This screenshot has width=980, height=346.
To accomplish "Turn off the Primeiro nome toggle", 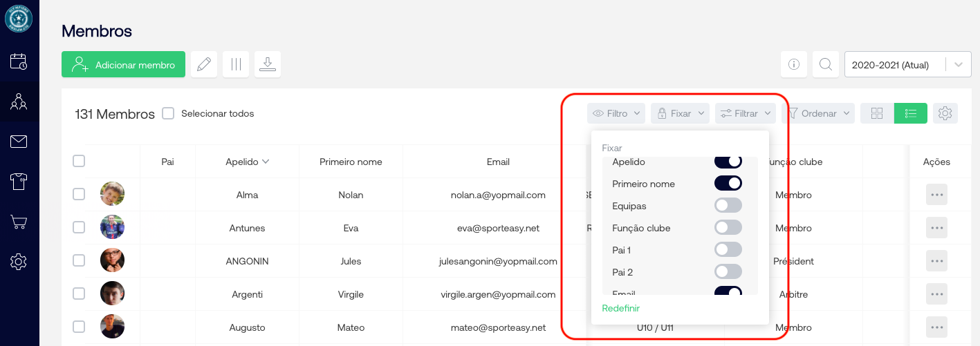I will coord(728,184).
